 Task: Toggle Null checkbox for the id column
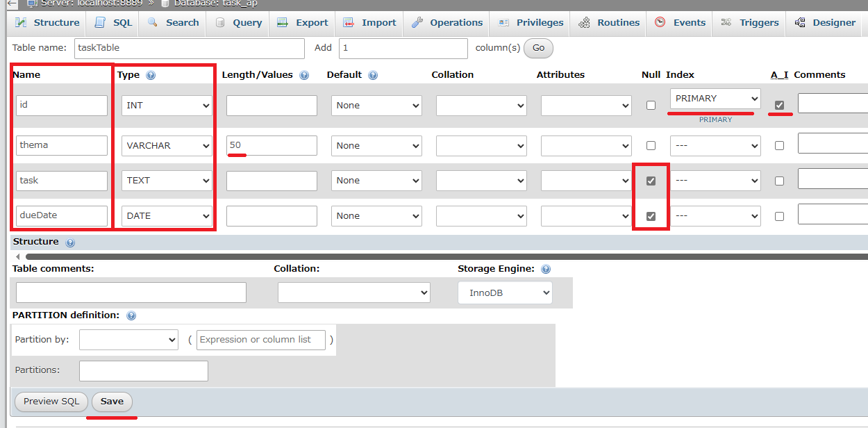tap(651, 106)
